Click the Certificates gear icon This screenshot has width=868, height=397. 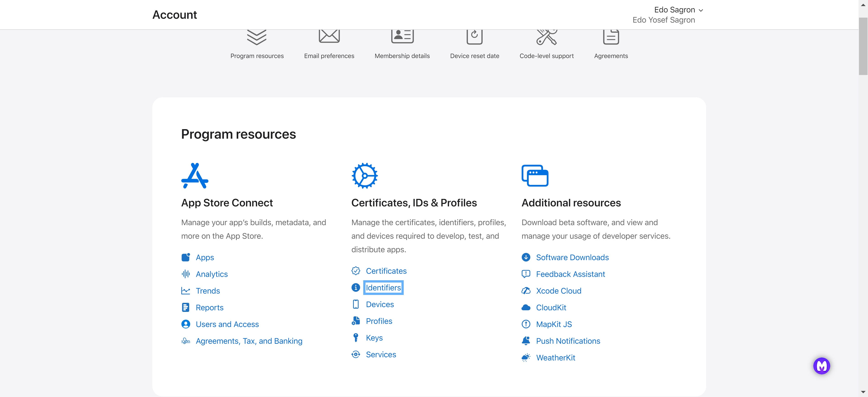click(x=364, y=175)
